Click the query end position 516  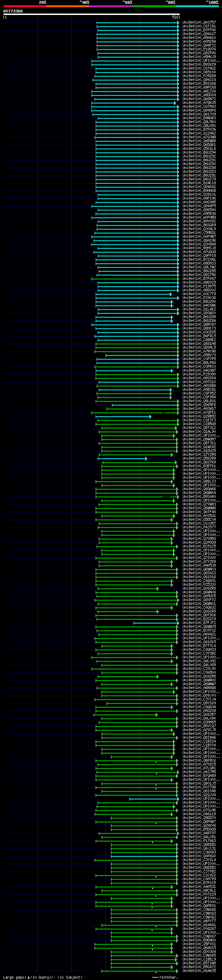pos(175,17)
